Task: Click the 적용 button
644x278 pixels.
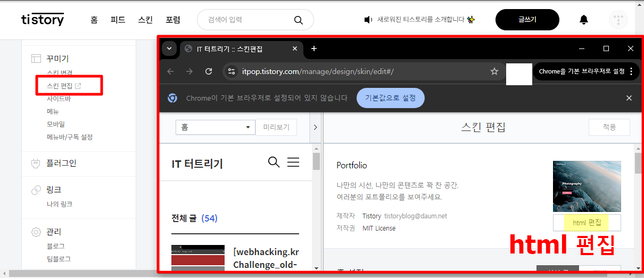Action: [609, 127]
